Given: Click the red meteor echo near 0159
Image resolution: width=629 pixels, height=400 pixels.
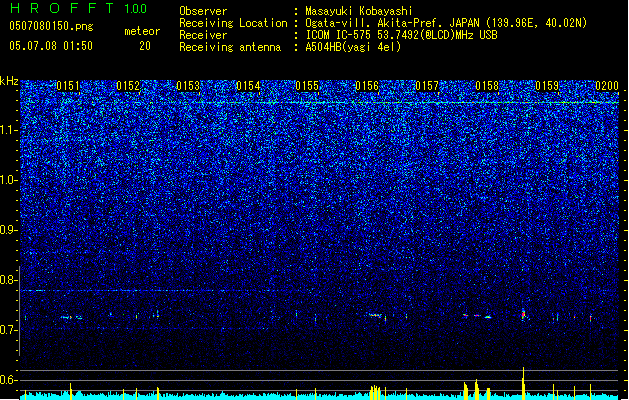Looking at the screenshot, I should 523,315.
